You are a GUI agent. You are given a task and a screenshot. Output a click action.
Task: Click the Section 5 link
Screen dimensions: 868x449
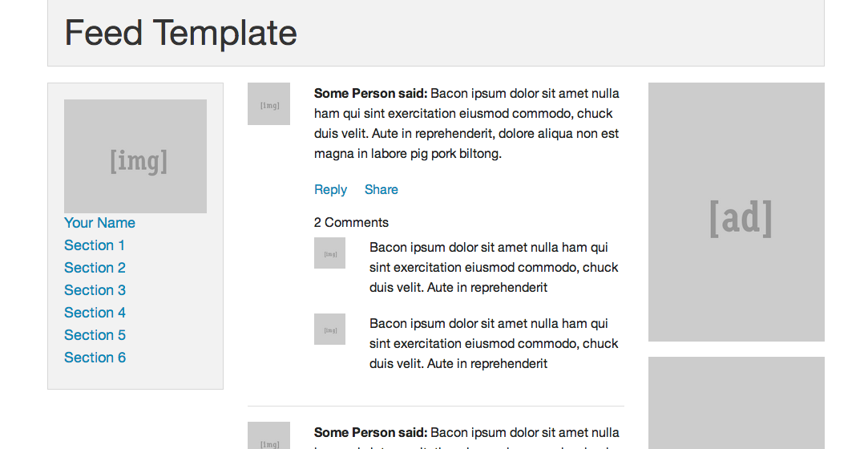click(x=95, y=335)
